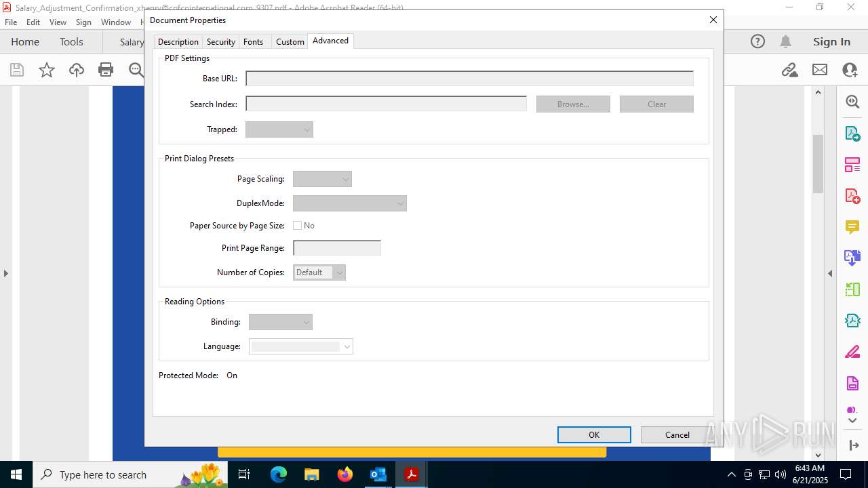Open the Create PDF tool in right pane
The height and width of the screenshot is (488, 868).
pyautogui.click(x=852, y=196)
